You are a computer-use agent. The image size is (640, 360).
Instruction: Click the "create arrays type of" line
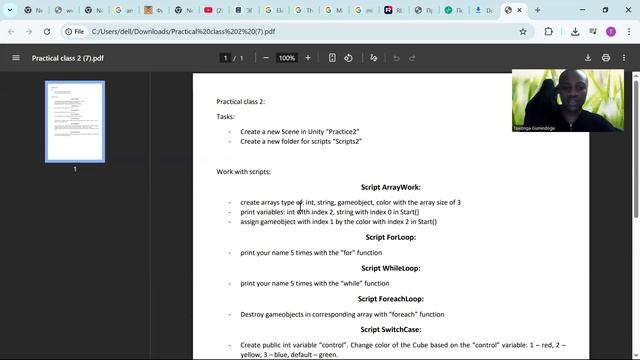click(x=350, y=202)
